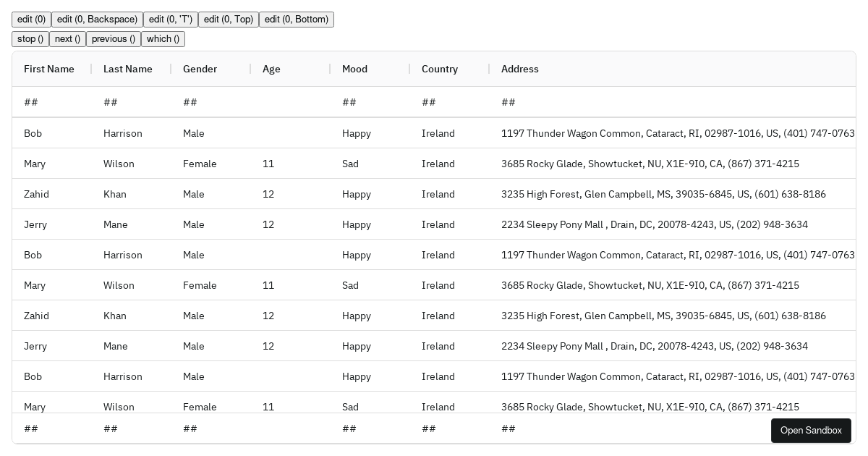Viewport: 868px width, 456px height.
Task: Click the "edit (0, Backspace)" button
Action: 97,20
